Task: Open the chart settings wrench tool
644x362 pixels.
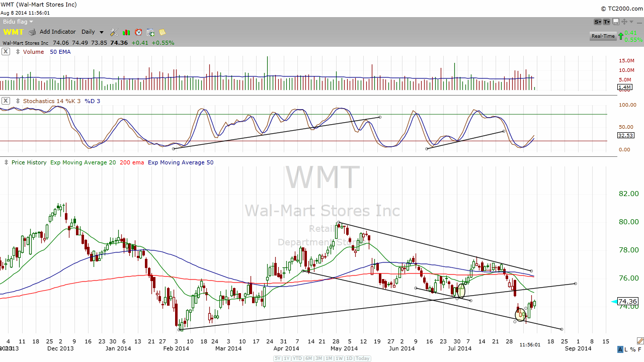Action: coord(114,32)
